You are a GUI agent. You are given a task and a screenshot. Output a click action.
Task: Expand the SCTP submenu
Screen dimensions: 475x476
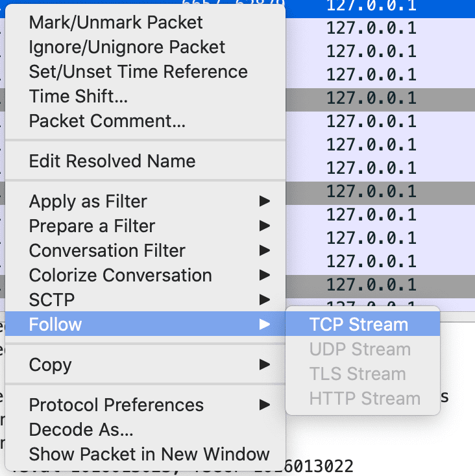point(52,300)
